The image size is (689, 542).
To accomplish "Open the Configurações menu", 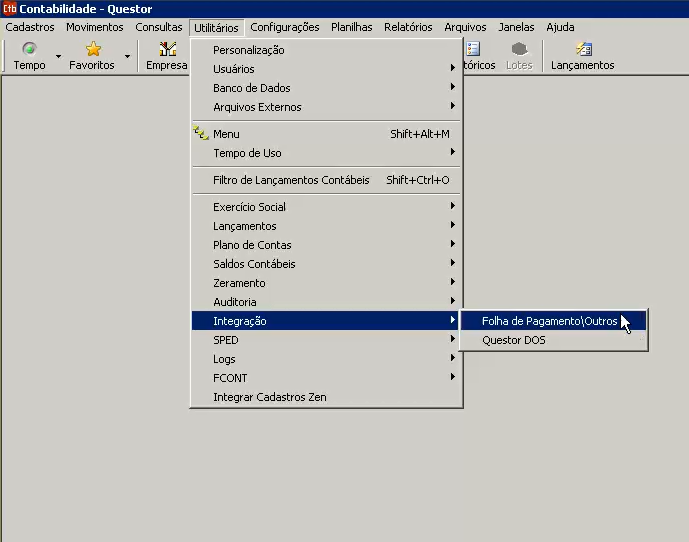I will click(x=285, y=27).
